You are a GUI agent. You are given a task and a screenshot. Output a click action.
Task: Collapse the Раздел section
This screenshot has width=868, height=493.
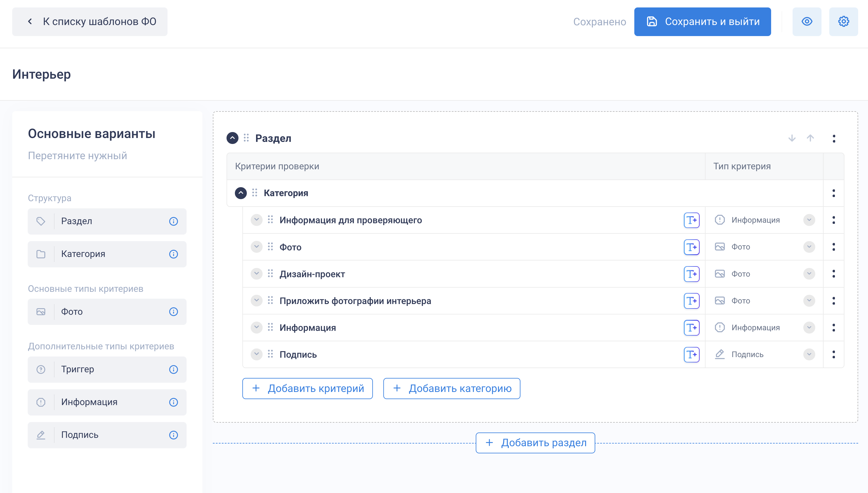point(232,138)
